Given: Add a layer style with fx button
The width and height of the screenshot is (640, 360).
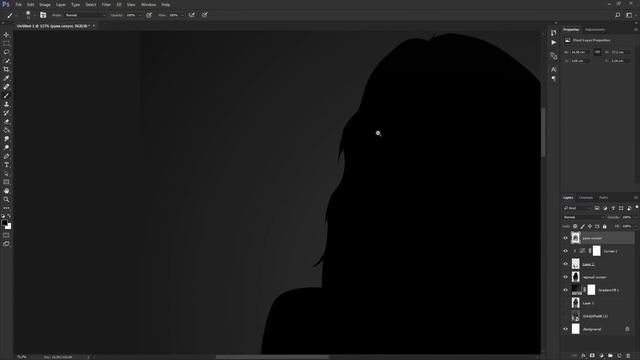Looking at the screenshot, I should click(x=583, y=356).
